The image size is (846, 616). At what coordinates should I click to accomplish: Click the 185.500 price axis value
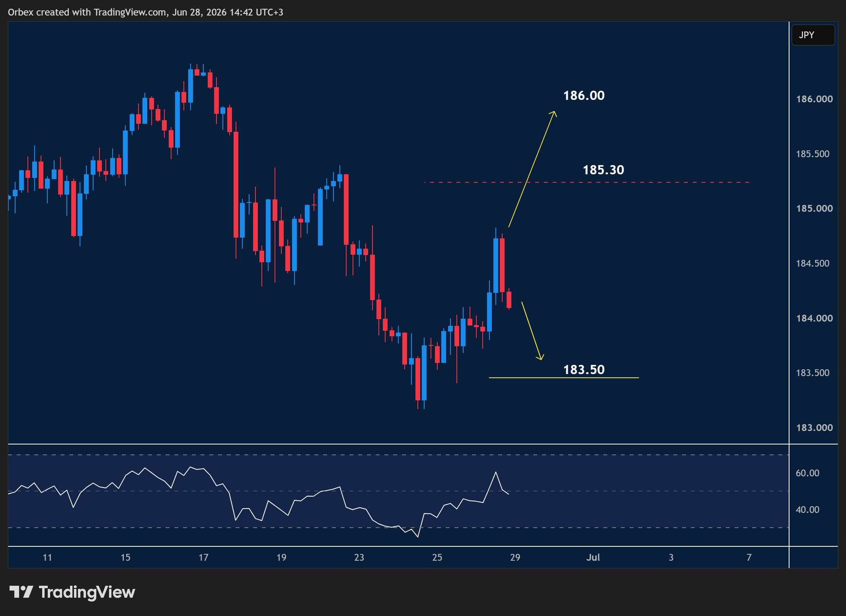coord(813,154)
